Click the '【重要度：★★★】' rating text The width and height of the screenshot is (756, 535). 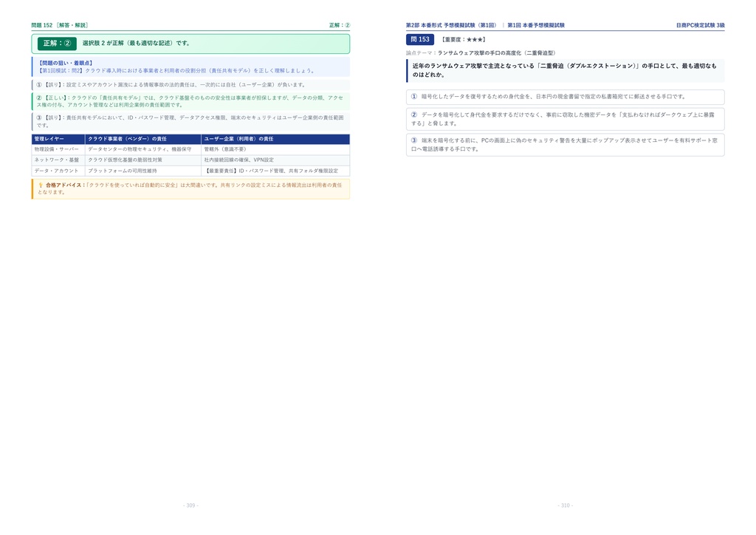coord(464,40)
